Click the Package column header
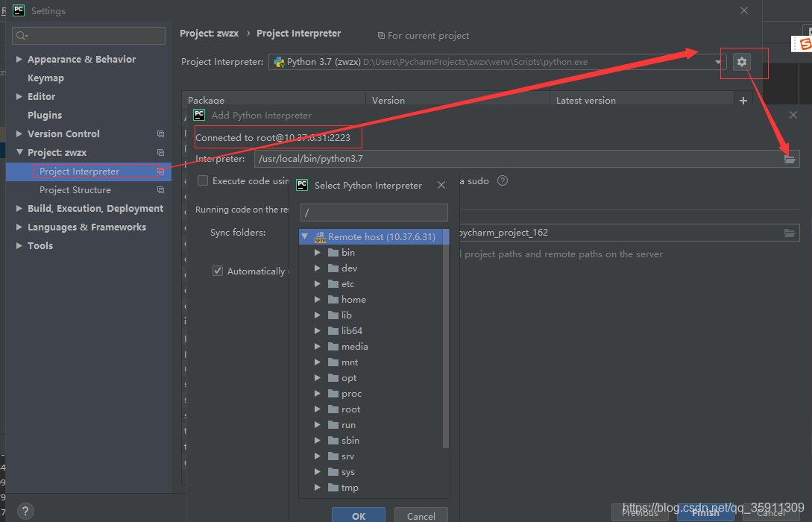812x522 pixels. pos(274,101)
